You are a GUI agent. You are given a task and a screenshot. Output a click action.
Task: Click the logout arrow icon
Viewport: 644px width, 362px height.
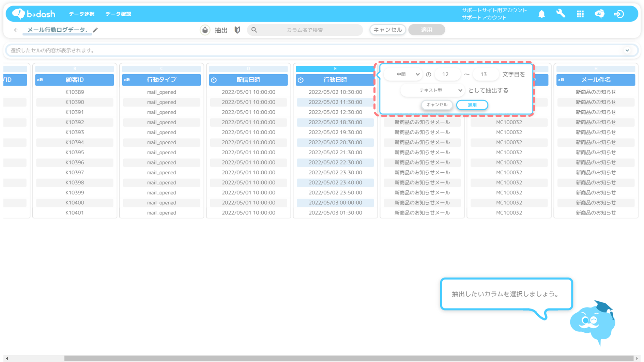coord(619,14)
